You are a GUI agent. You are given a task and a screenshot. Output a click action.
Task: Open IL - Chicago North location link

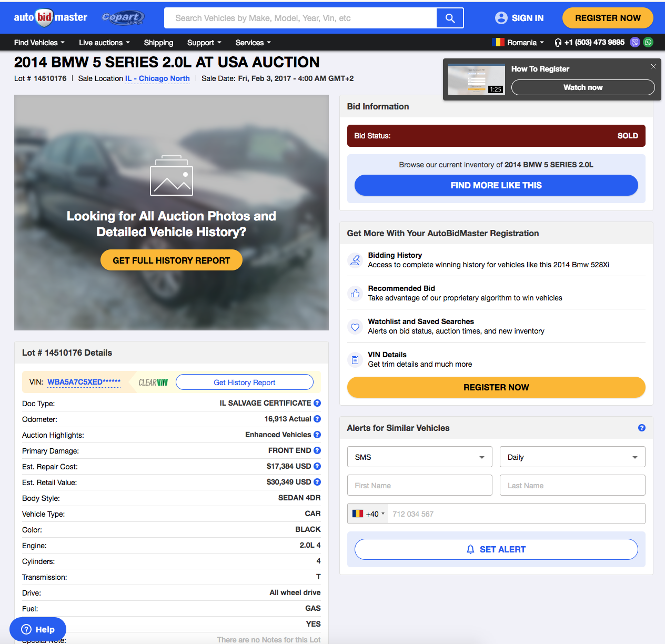click(x=157, y=78)
